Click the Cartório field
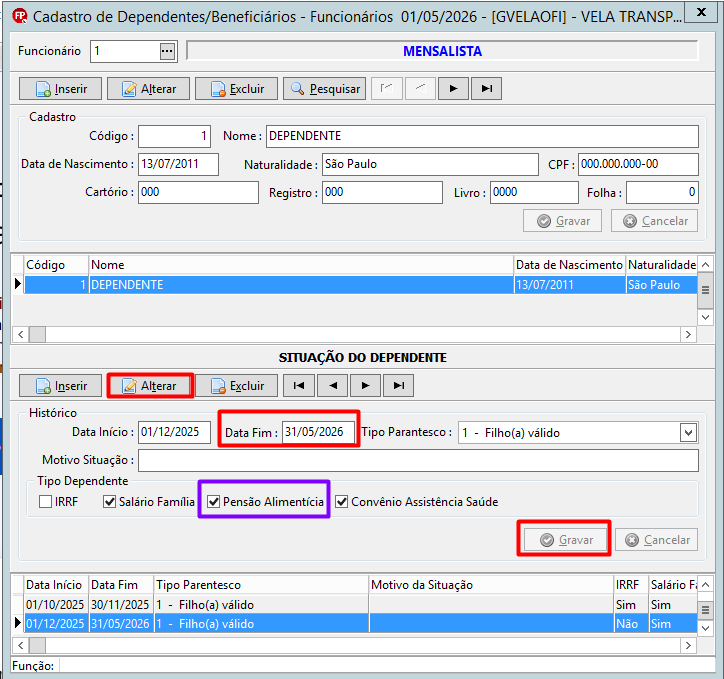This screenshot has width=724, height=679. pos(198,192)
